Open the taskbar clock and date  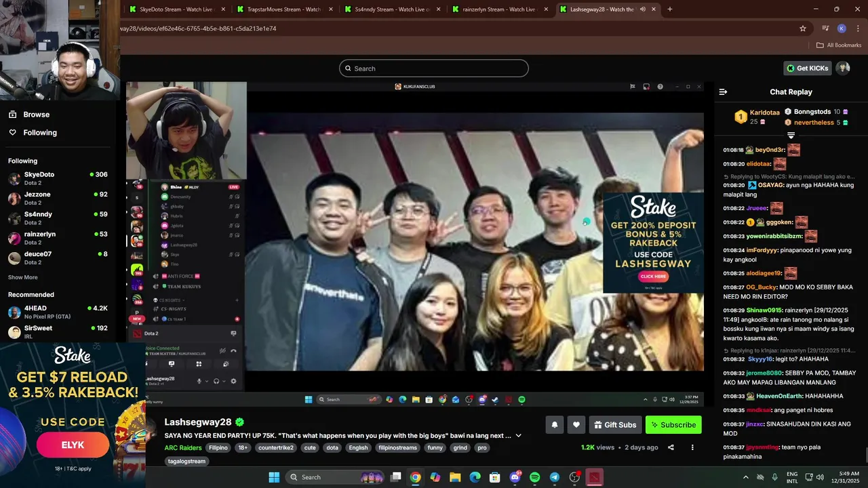(845, 477)
